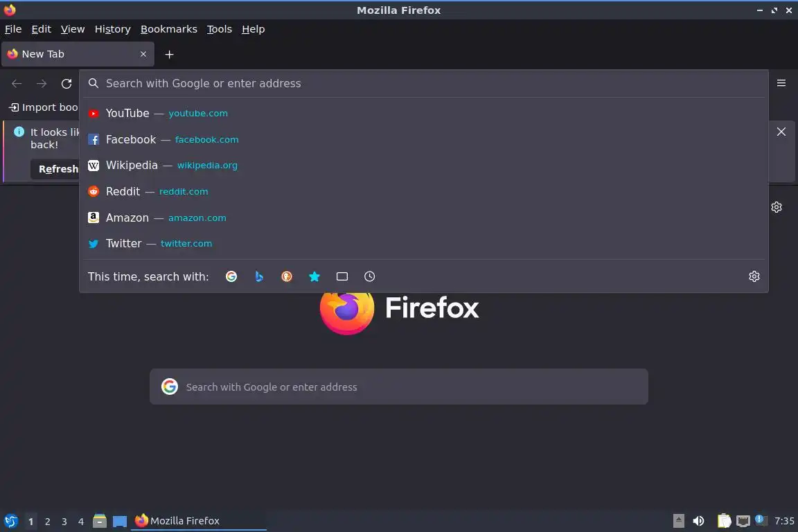Open volume control in tray
Viewport: 798px width, 532px height.
click(698, 521)
